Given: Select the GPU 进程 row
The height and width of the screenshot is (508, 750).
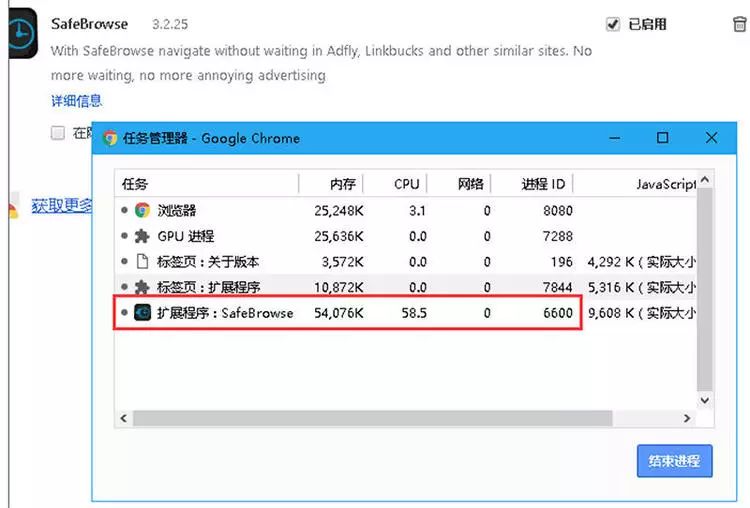Looking at the screenshot, I should [406, 236].
